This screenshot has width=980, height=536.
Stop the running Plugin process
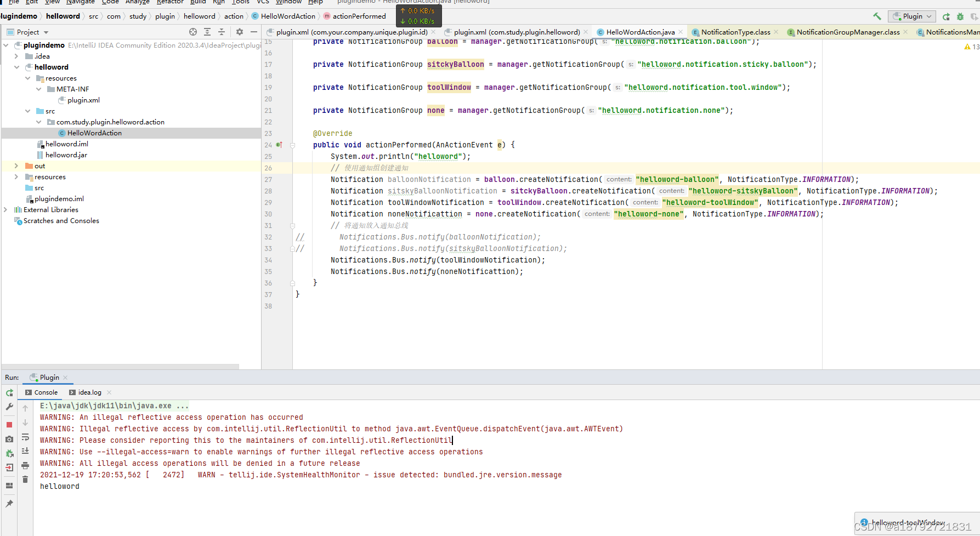click(x=9, y=425)
